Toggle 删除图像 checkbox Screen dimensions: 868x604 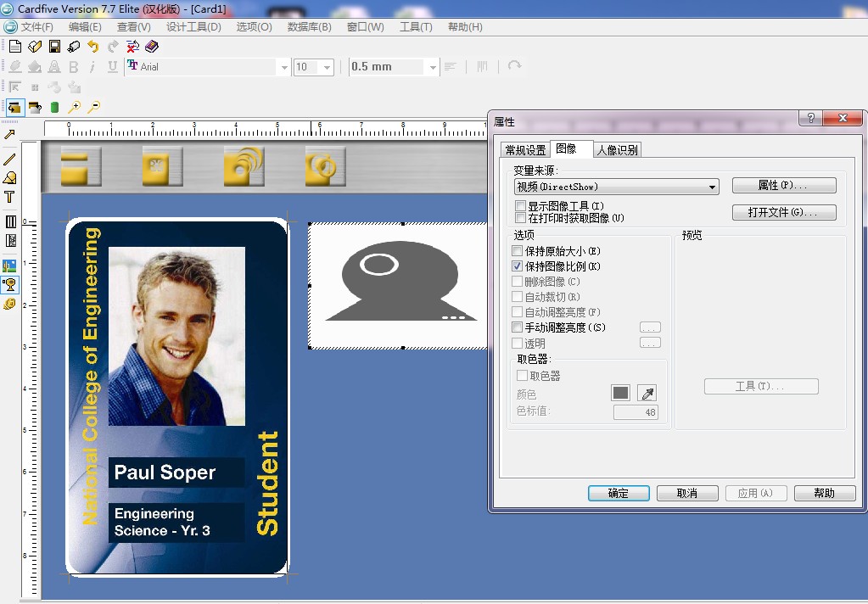517,282
